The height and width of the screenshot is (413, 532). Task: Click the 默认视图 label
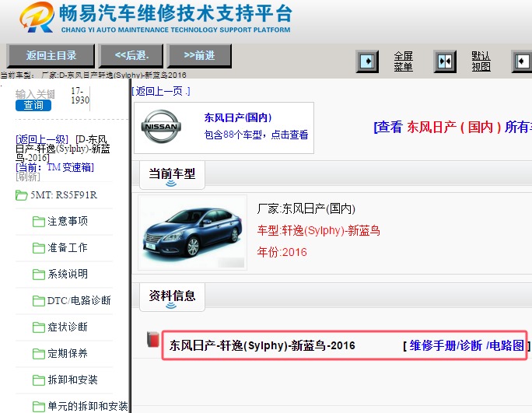point(481,61)
